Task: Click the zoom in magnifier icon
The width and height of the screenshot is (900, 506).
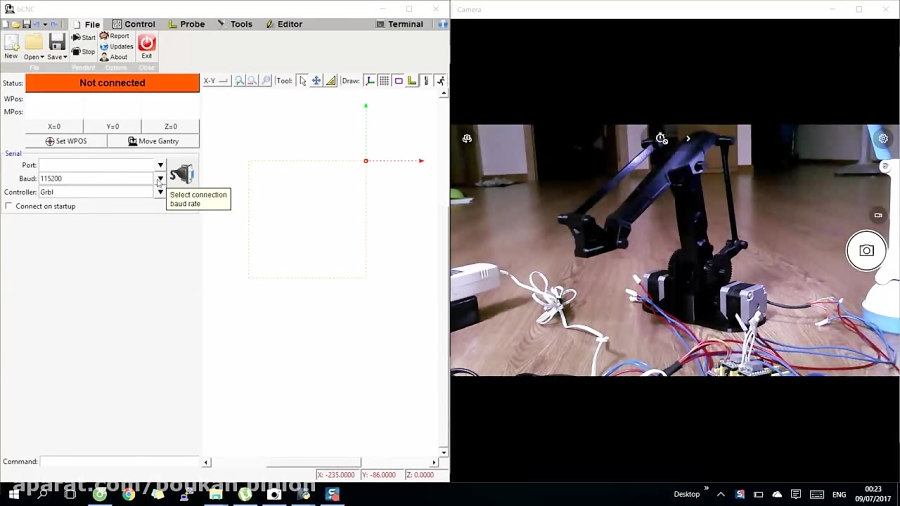Action: pyautogui.click(x=239, y=81)
